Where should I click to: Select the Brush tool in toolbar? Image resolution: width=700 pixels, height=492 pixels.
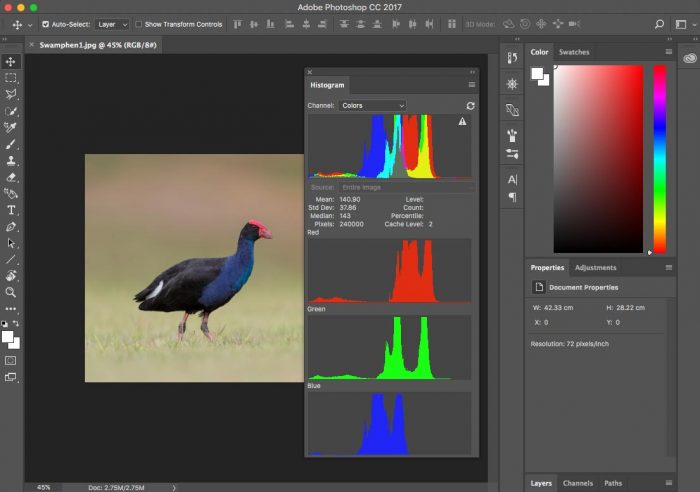(11, 144)
